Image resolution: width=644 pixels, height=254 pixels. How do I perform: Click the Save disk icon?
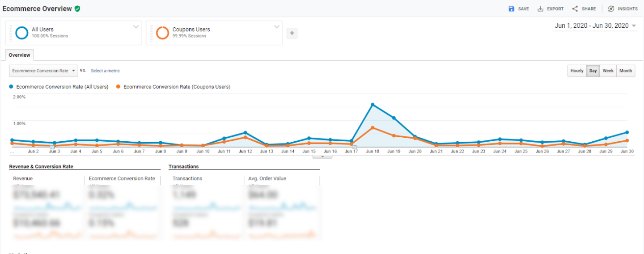point(512,9)
